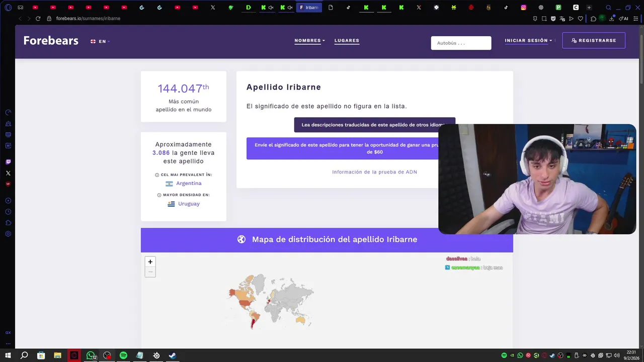The height and width of the screenshot is (362, 644).
Task: Open Windows taskbar search
Action: click(x=24, y=355)
